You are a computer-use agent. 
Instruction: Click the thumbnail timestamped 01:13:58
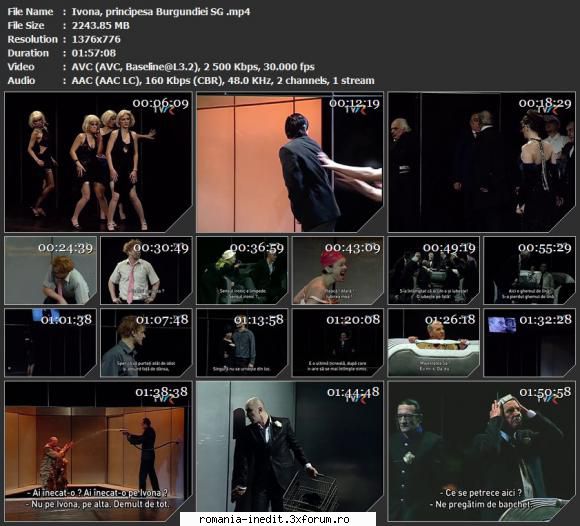[242, 343]
